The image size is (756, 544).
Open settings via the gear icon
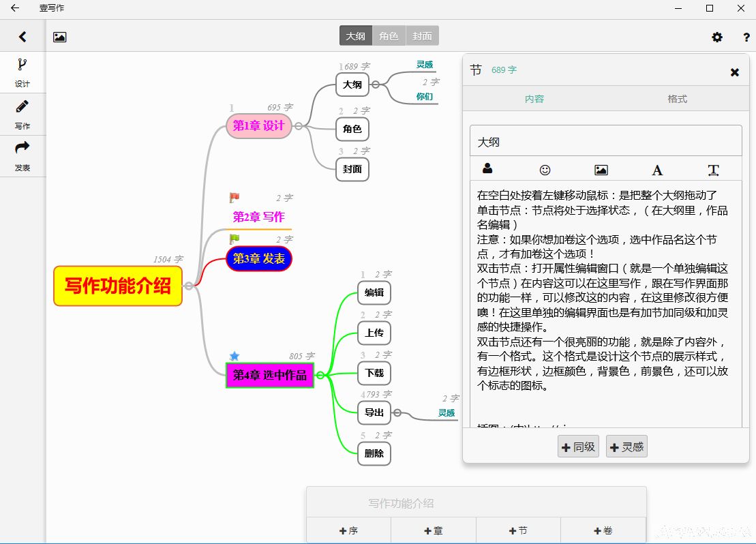(x=717, y=37)
